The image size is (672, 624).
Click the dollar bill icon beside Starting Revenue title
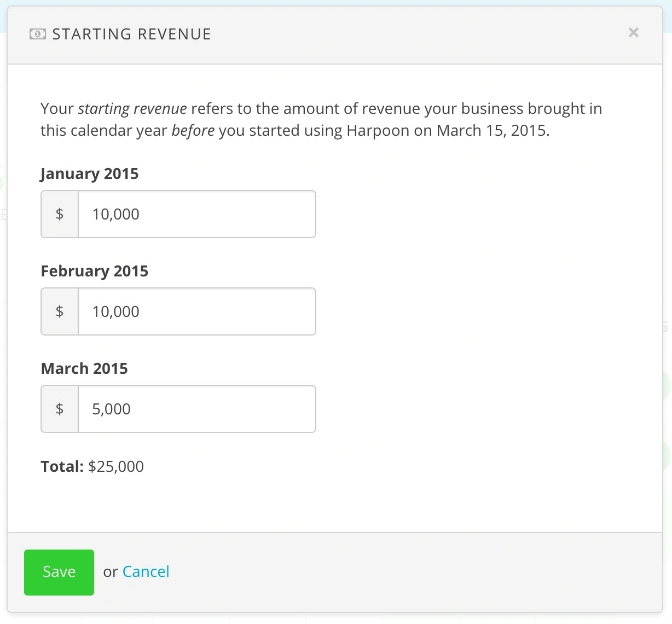click(36, 33)
